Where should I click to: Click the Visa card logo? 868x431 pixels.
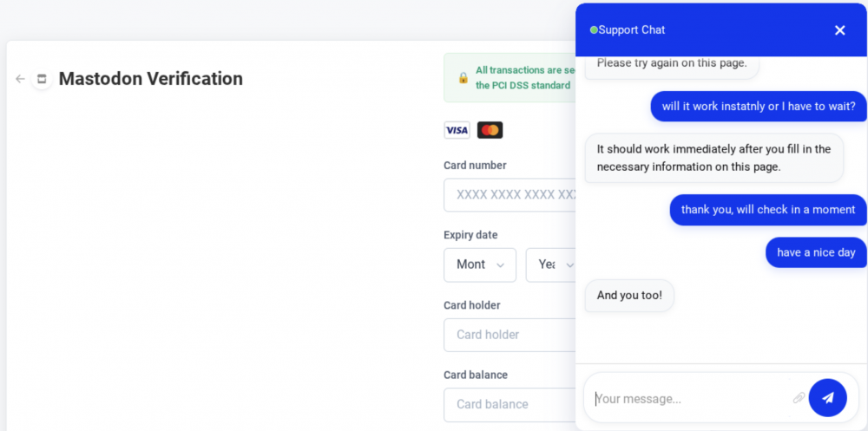click(457, 130)
